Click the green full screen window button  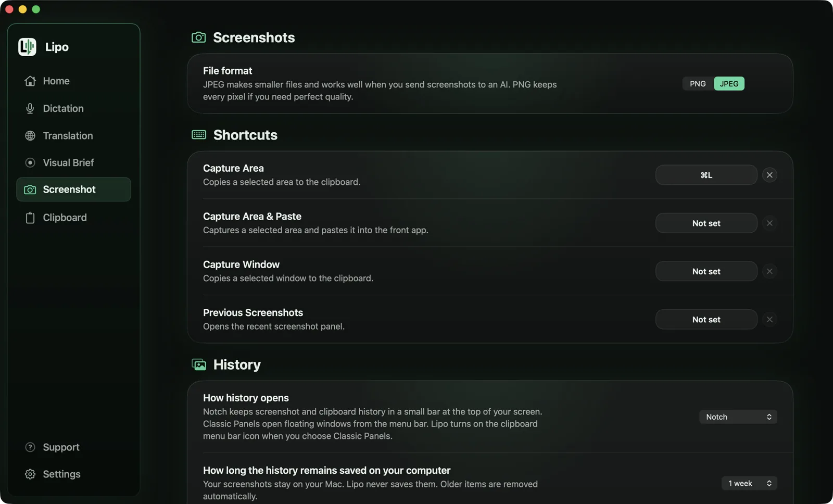[36, 9]
